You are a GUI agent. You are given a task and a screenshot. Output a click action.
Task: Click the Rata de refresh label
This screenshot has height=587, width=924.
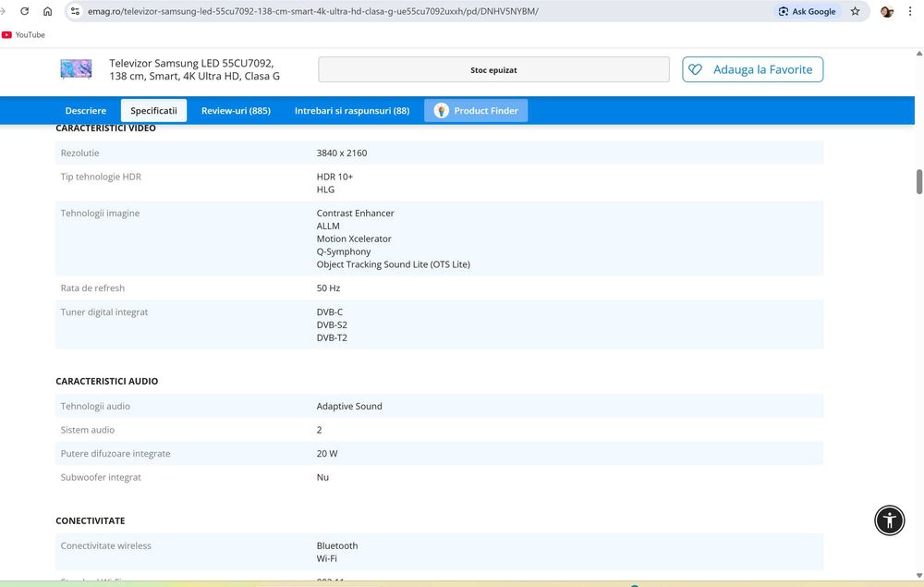92,288
